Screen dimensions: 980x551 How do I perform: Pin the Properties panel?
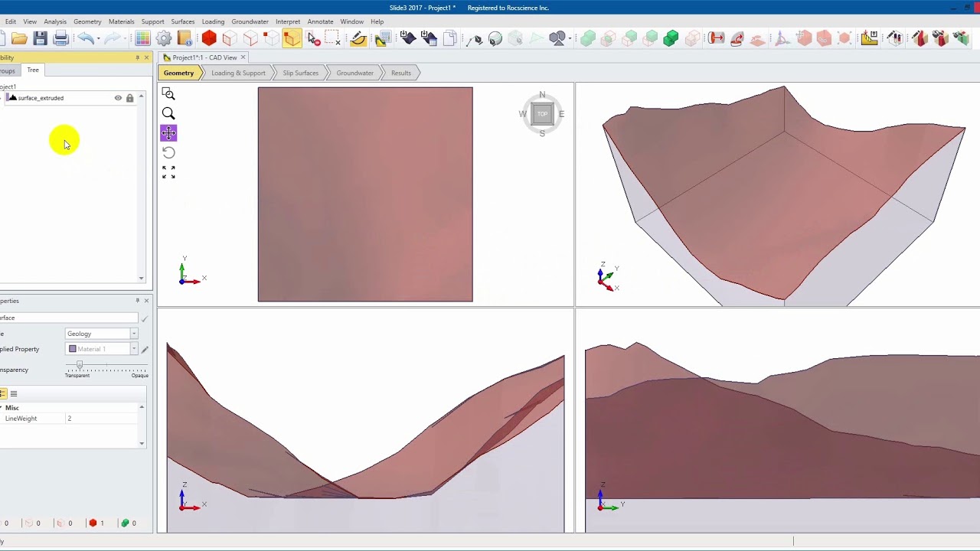[138, 301]
